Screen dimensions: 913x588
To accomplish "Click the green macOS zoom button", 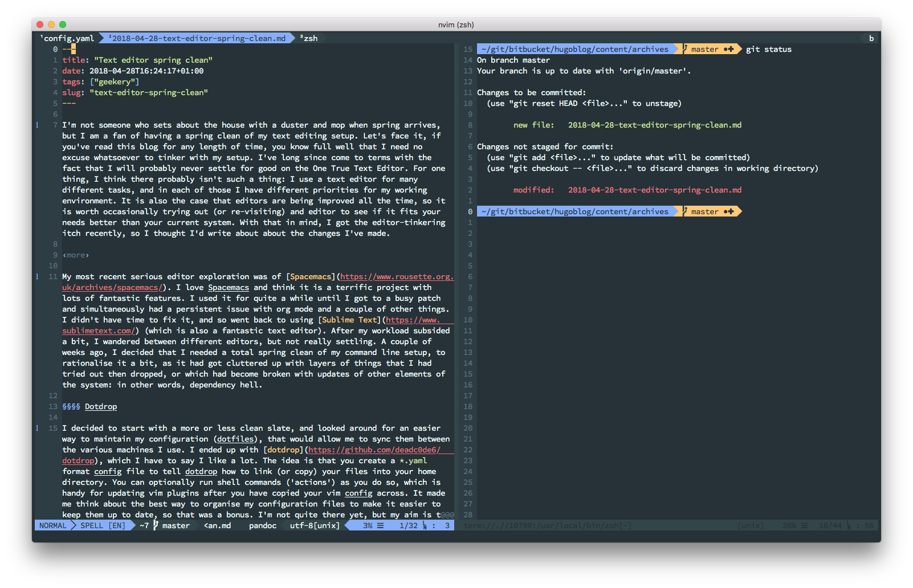I will pyautogui.click(x=63, y=24).
